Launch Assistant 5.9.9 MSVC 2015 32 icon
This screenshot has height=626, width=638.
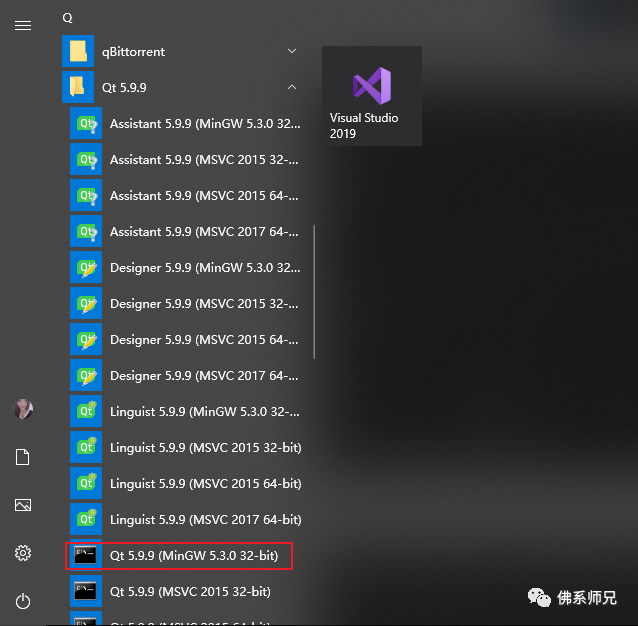click(86, 159)
